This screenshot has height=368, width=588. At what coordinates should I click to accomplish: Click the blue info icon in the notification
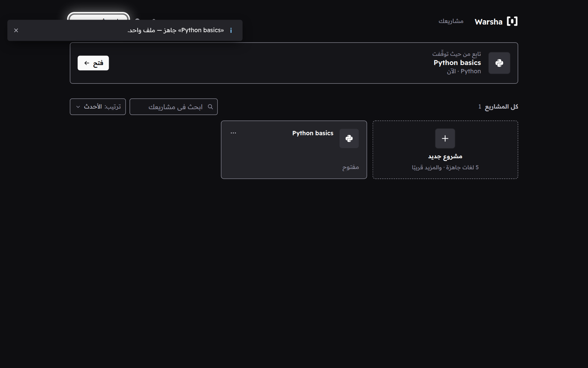pos(231,30)
